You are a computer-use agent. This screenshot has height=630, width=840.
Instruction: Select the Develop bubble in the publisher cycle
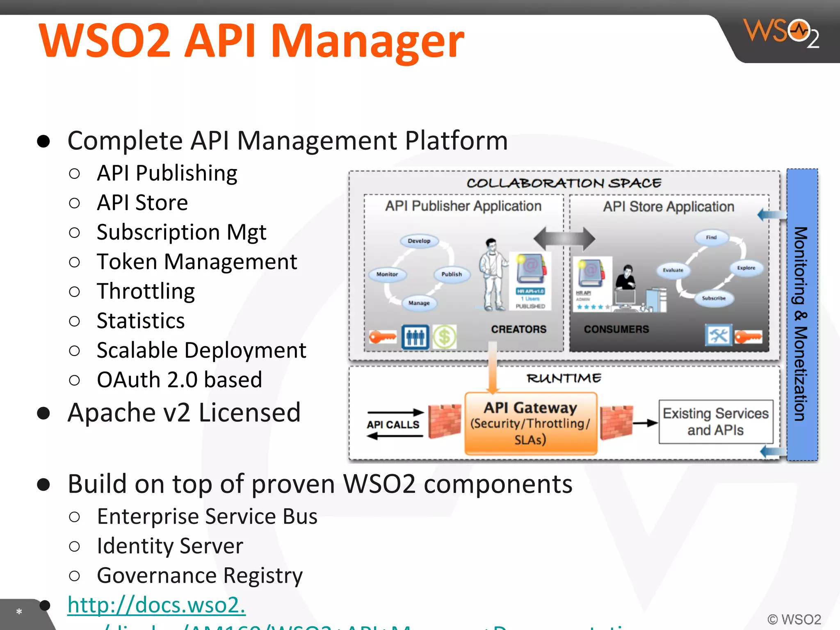pyautogui.click(x=419, y=241)
